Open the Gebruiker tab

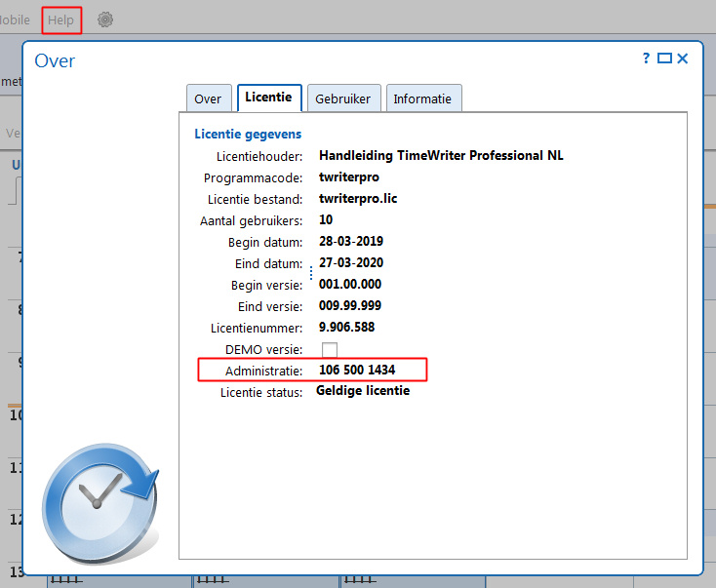[343, 98]
